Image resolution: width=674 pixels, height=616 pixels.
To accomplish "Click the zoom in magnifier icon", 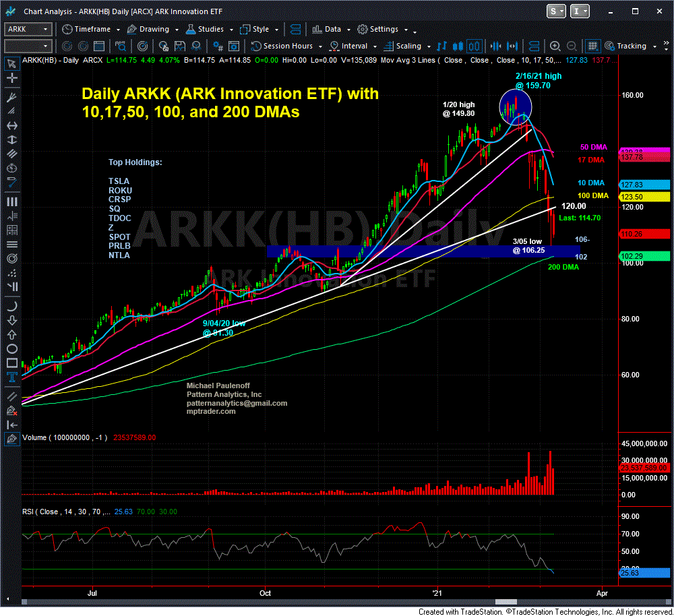I will tap(555, 46).
